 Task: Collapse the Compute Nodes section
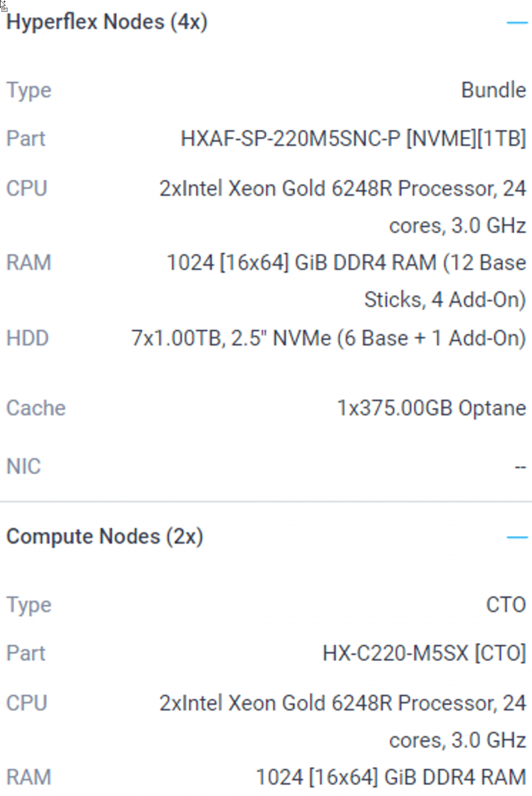tap(517, 537)
